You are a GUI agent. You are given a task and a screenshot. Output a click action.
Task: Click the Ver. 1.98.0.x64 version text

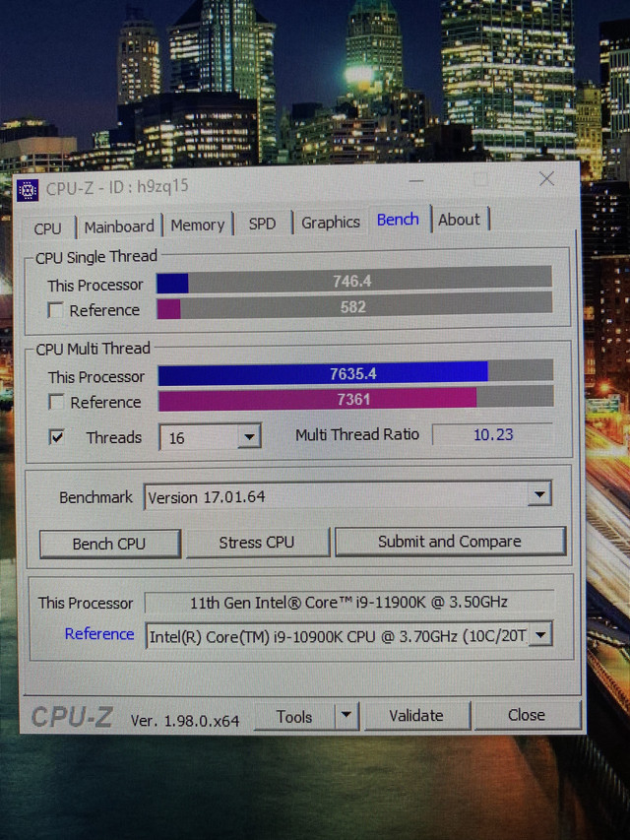click(185, 721)
